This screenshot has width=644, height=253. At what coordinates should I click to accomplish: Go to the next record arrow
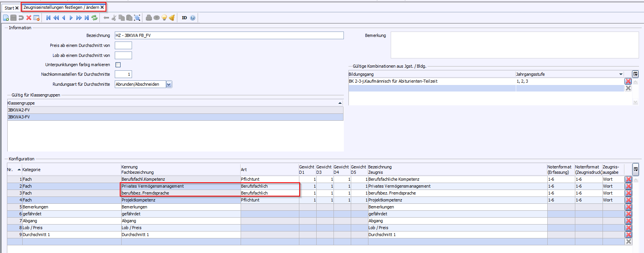71,18
